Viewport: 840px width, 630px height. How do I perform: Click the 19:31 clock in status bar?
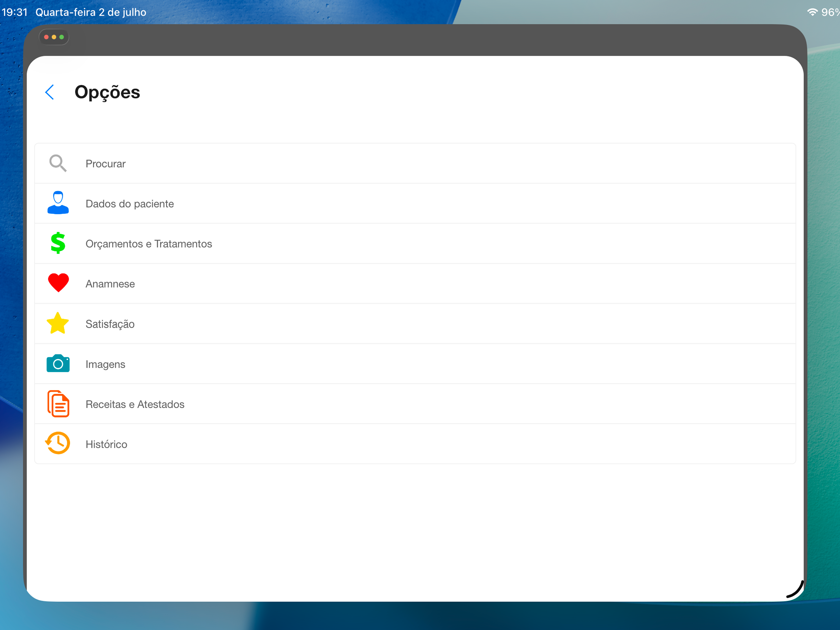[x=15, y=12]
